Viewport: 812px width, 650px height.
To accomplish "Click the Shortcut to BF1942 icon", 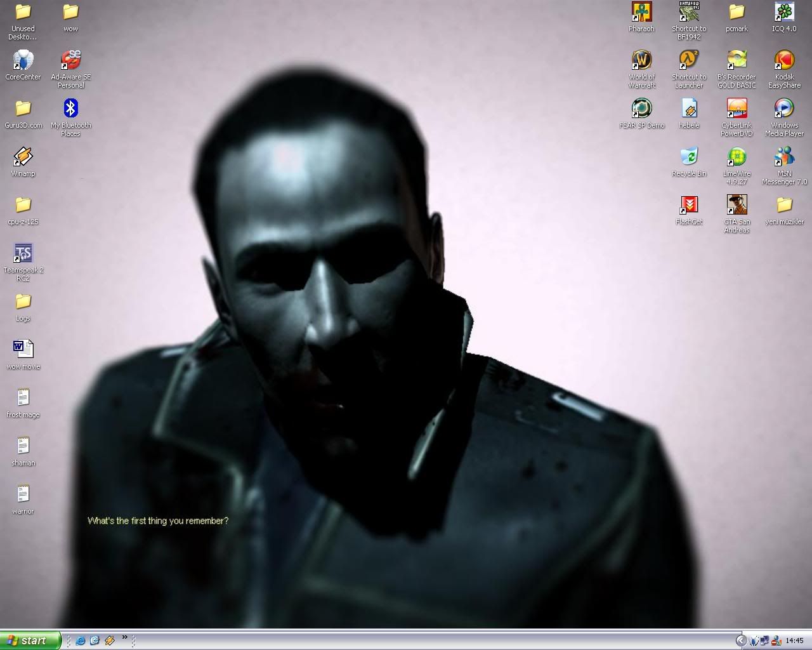I will [x=689, y=12].
